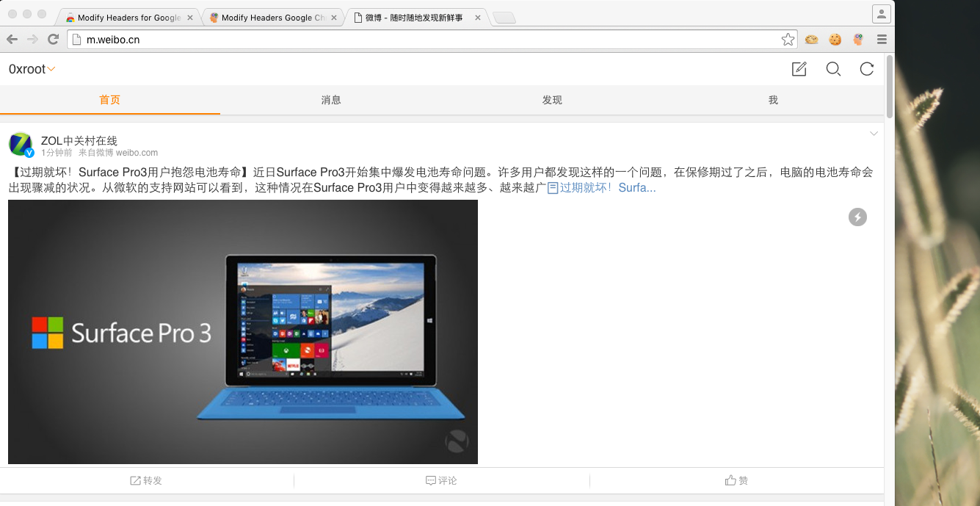The height and width of the screenshot is (506, 980).
Task: Select the 首页 home tab
Action: (110, 100)
